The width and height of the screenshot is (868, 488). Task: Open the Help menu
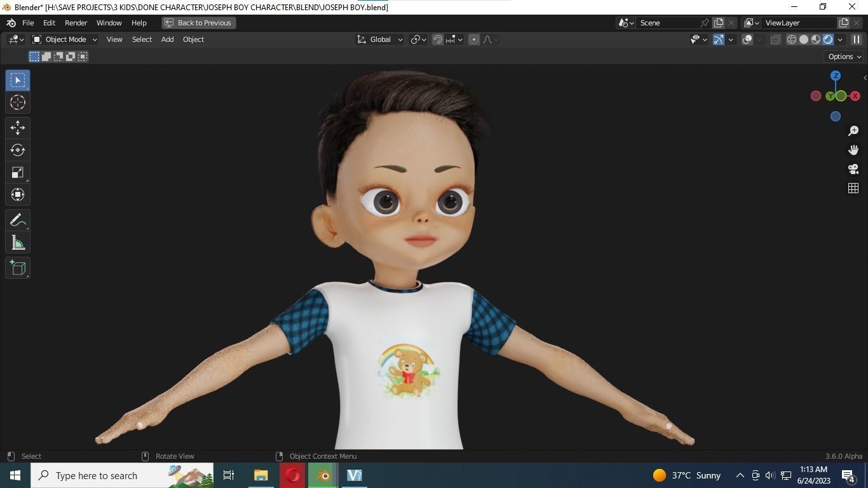point(139,23)
